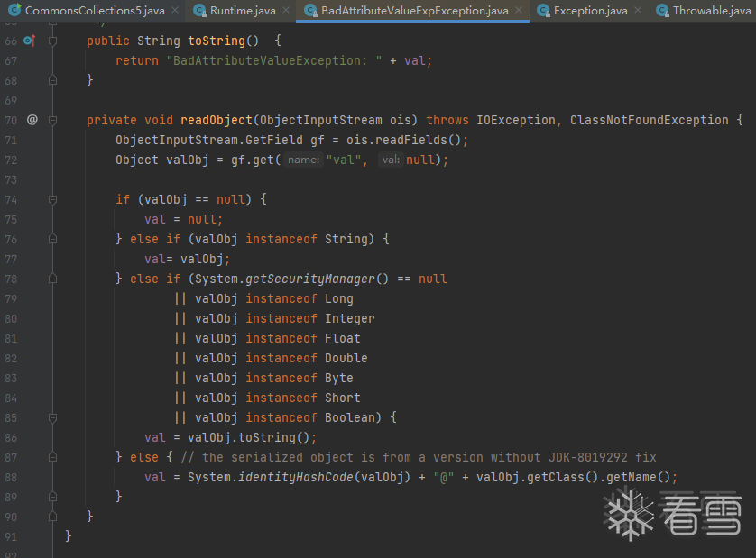This screenshot has height=558, width=756.
Task: Click the Float type on line 81
Action: coord(342,338)
